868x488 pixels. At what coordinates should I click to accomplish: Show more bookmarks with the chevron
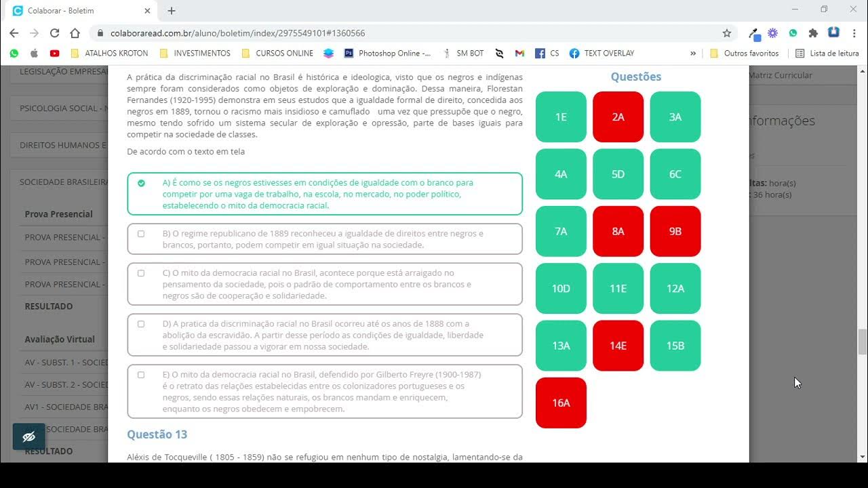click(x=693, y=53)
